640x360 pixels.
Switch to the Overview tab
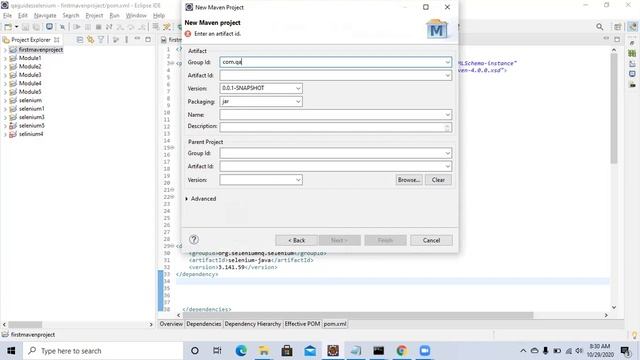tap(171, 324)
